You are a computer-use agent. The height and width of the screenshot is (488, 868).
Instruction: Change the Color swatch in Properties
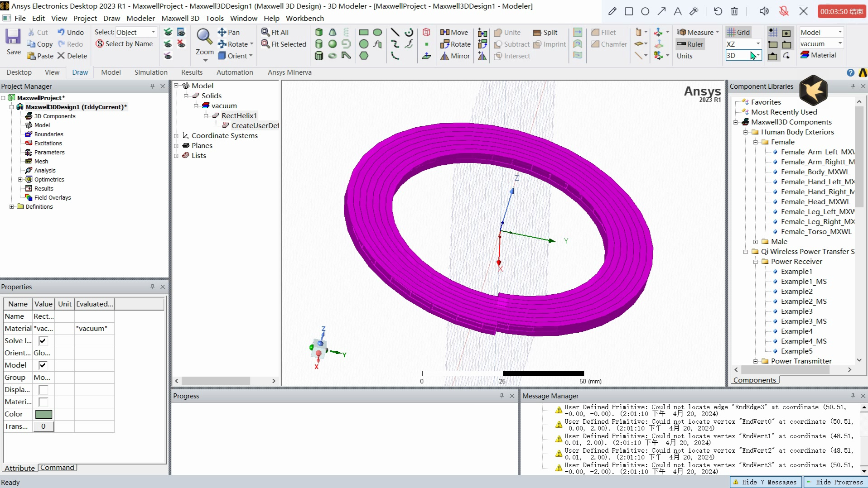click(x=43, y=414)
